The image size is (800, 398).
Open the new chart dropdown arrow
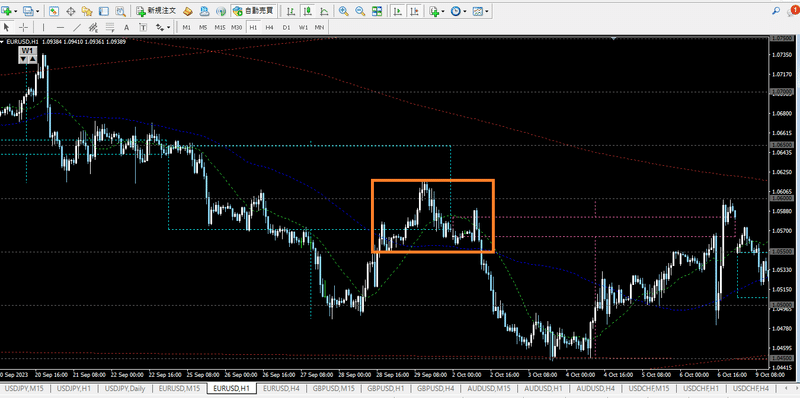coord(16,11)
